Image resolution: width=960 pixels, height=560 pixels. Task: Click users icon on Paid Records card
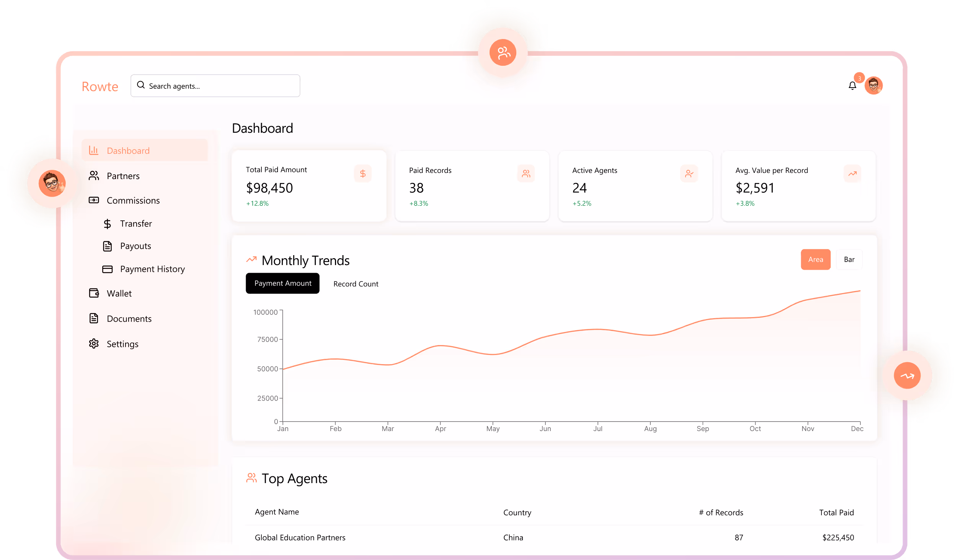coord(526,174)
